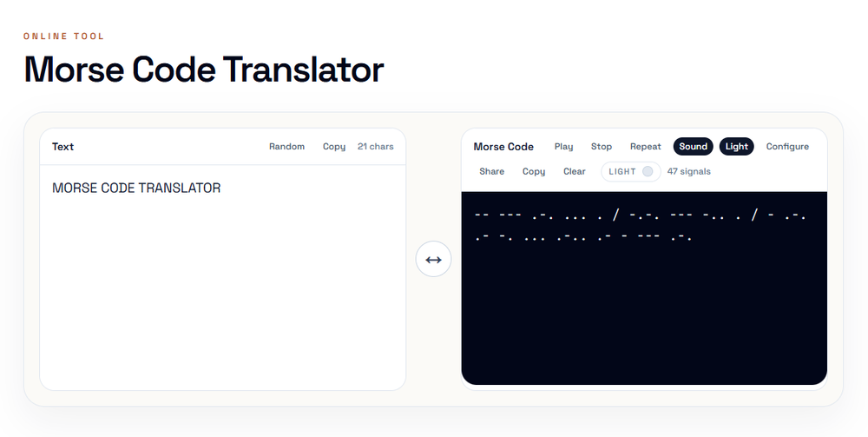This screenshot has width=868, height=437.
Task: Copy the text panel contents
Action: 334,146
